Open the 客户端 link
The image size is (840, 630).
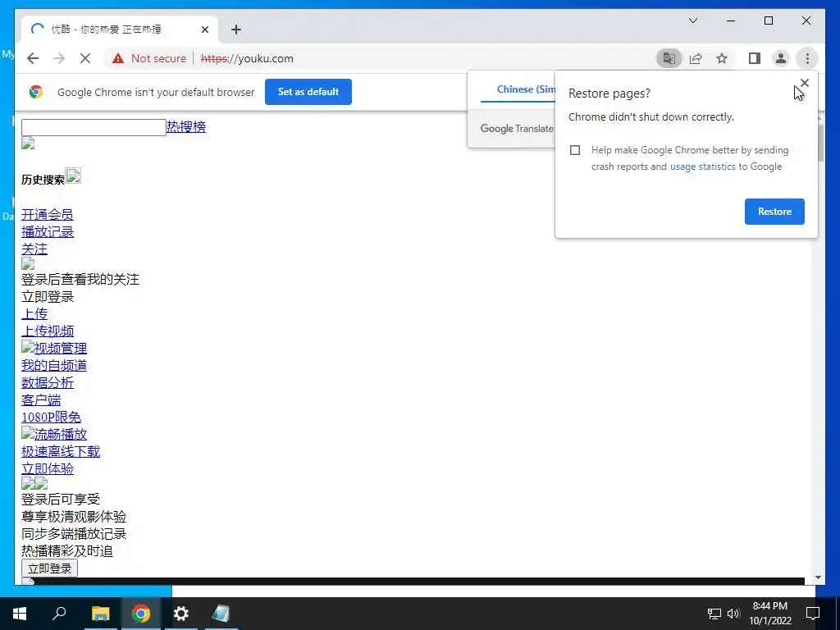(x=41, y=399)
